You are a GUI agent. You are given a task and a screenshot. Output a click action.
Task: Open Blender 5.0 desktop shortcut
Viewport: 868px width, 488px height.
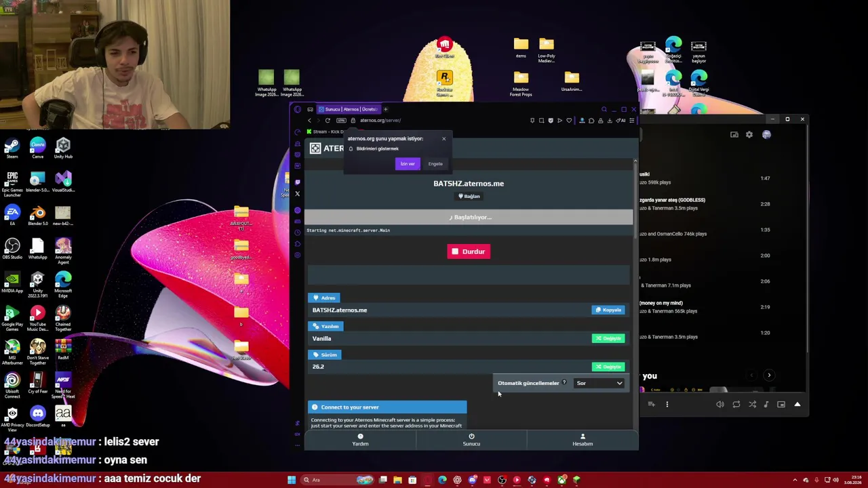(x=37, y=216)
